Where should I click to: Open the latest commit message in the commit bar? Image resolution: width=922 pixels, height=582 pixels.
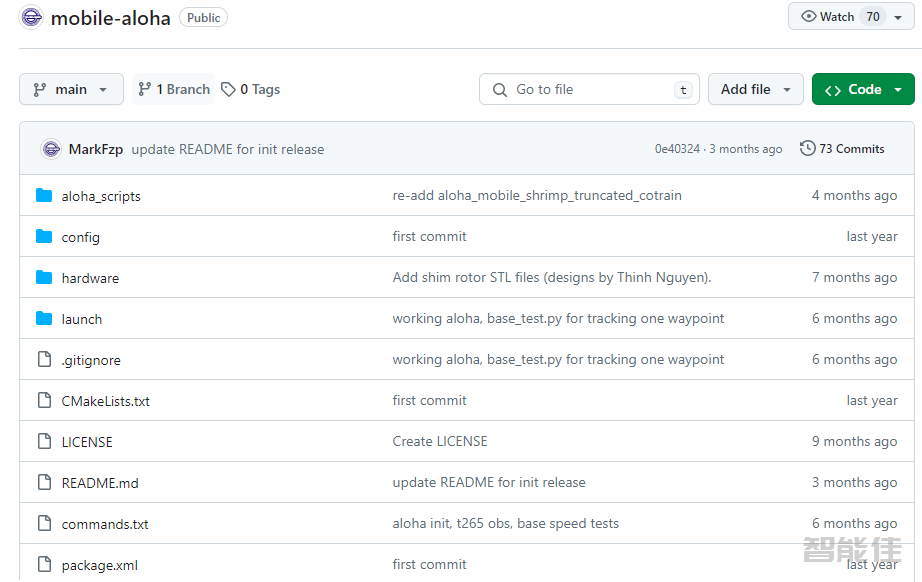[x=228, y=149]
